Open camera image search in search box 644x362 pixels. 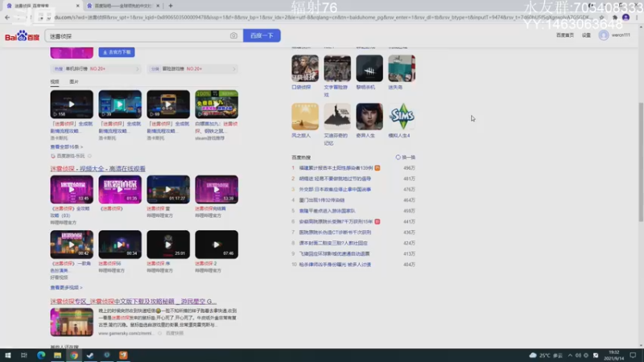pos(233,35)
